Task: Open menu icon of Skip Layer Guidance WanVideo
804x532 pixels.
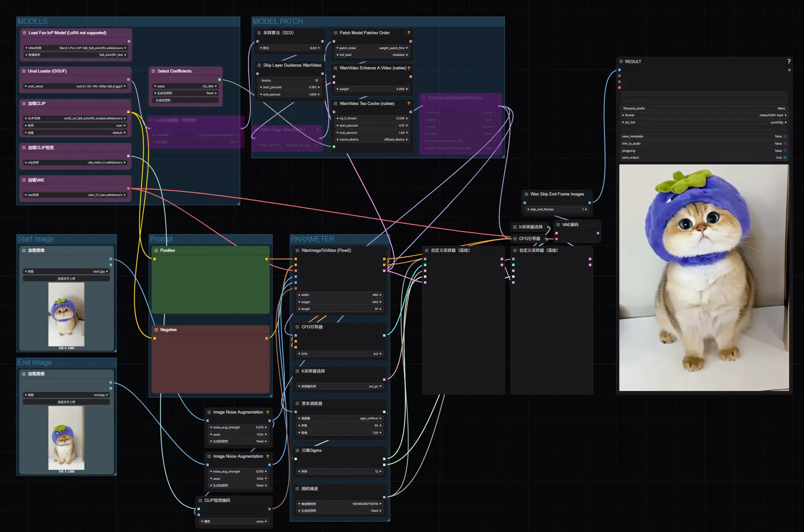Action: click(259, 65)
